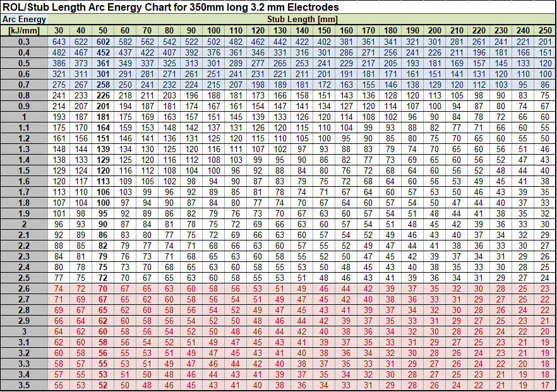The image size is (557, 392).
Task: Click 71 in the 2.2 row, column 90
Action: point(191,246)
